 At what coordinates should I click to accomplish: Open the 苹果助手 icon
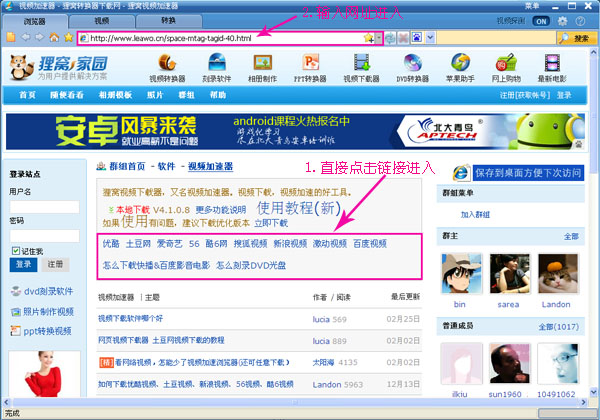[460, 62]
